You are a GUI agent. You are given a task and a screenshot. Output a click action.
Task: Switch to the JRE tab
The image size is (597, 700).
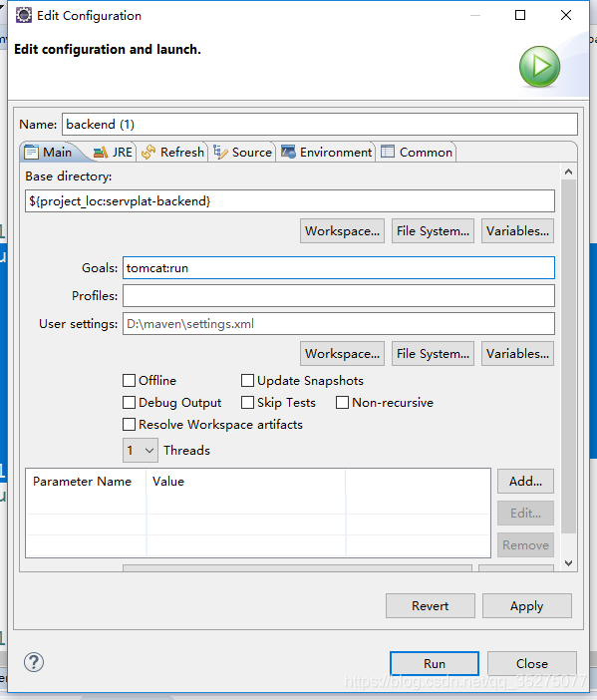[x=113, y=153]
